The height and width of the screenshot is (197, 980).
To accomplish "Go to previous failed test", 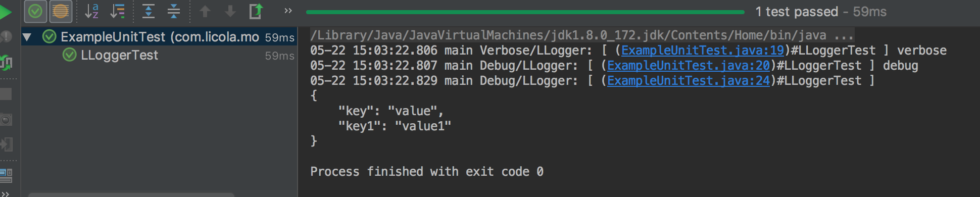I will coord(205,11).
